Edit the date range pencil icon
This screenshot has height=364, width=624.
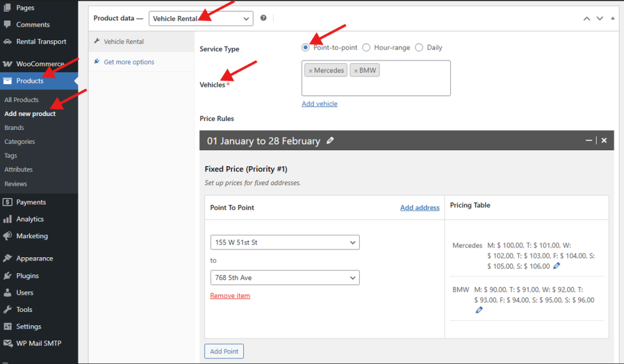(x=330, y=141)
